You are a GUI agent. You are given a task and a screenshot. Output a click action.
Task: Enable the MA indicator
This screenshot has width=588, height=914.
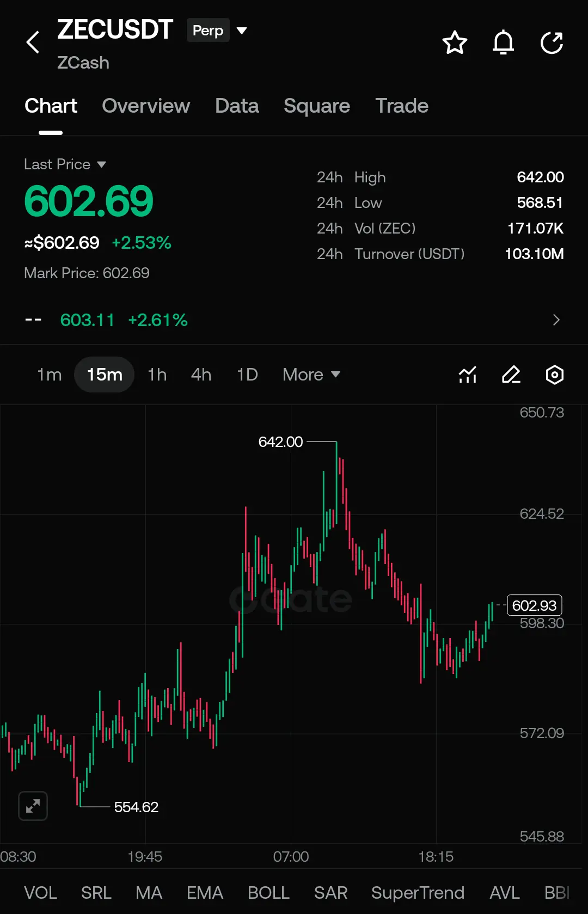(x=149, y=893)
